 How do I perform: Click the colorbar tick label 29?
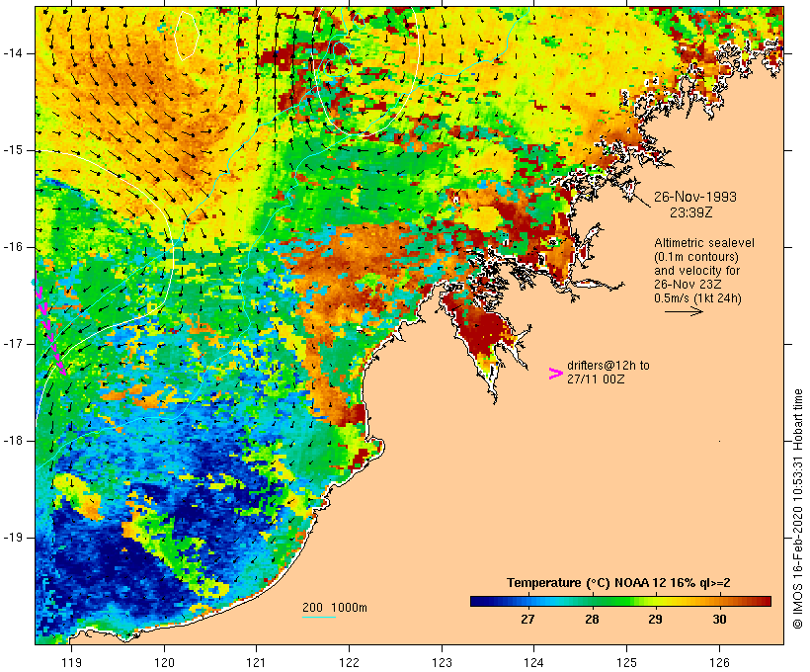coord(655,619)
